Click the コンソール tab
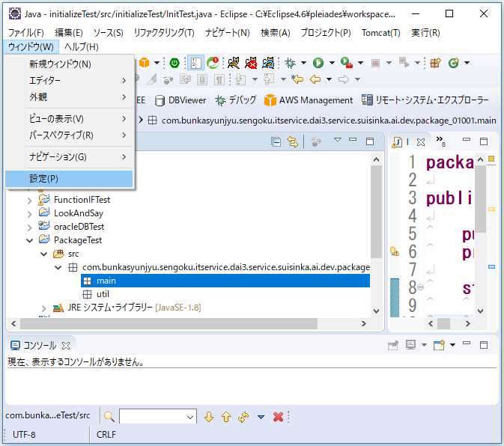The width and height of the screenshot is (504, 446). pyautogui.click(x=40, y=346)
